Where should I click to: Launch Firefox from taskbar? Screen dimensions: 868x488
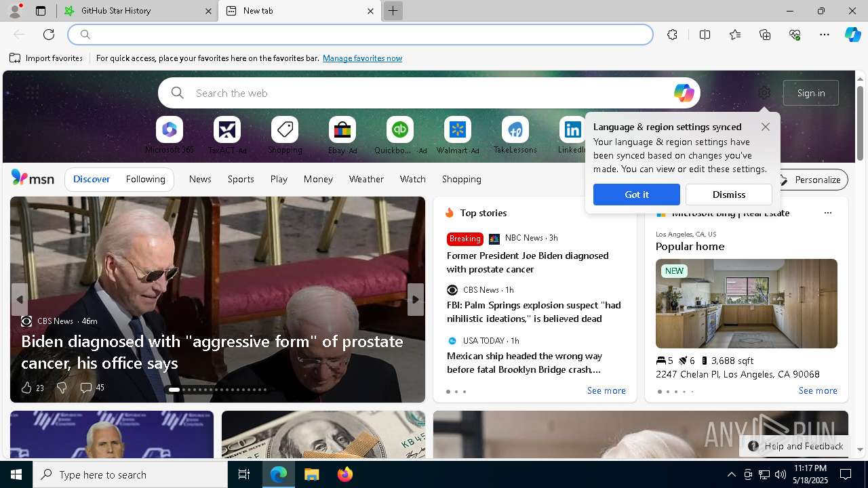point(345,474)
